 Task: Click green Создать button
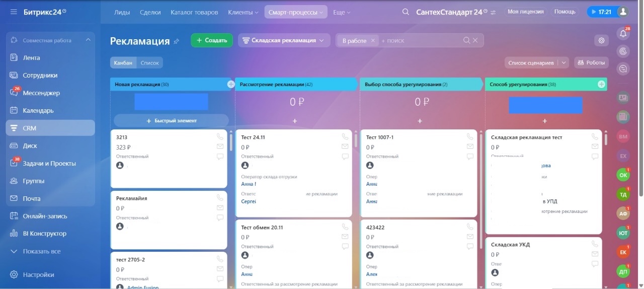(x=212, y=40)
